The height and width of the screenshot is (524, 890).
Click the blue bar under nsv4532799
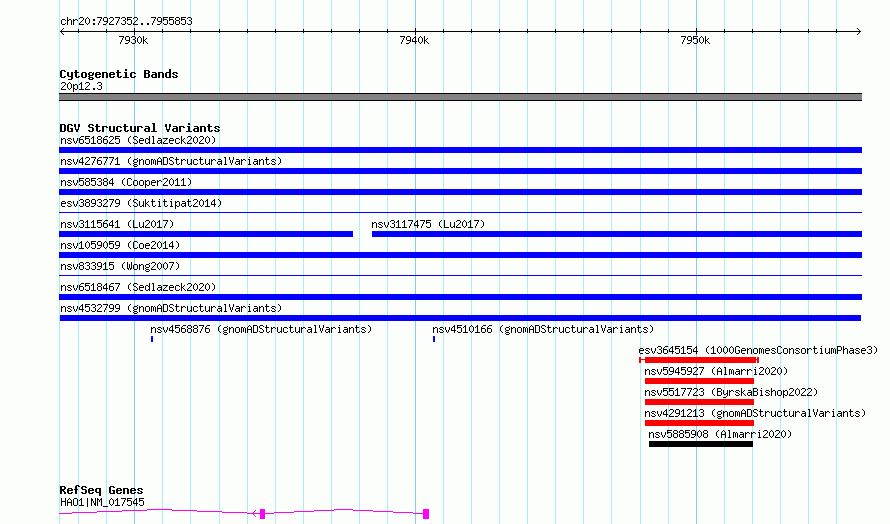point(460,318)
